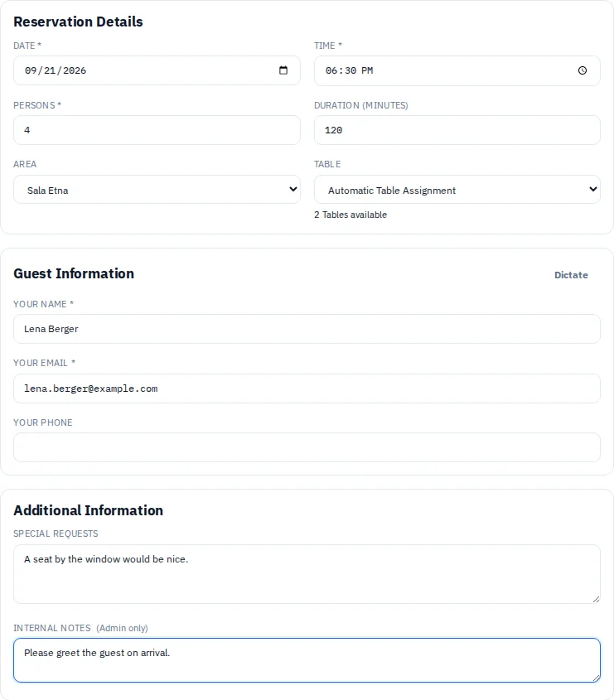The height and width of the screenshot is (700, 614).
Task: Open the date picker calendar icon
Action: point(283,70)
